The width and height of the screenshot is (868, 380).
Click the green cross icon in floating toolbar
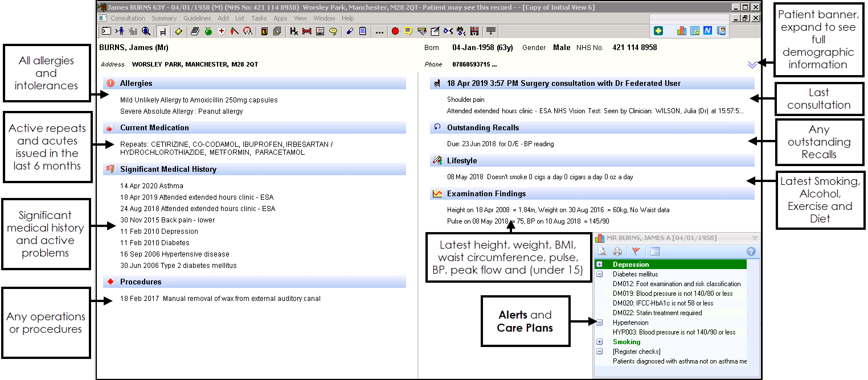point(658,31)
